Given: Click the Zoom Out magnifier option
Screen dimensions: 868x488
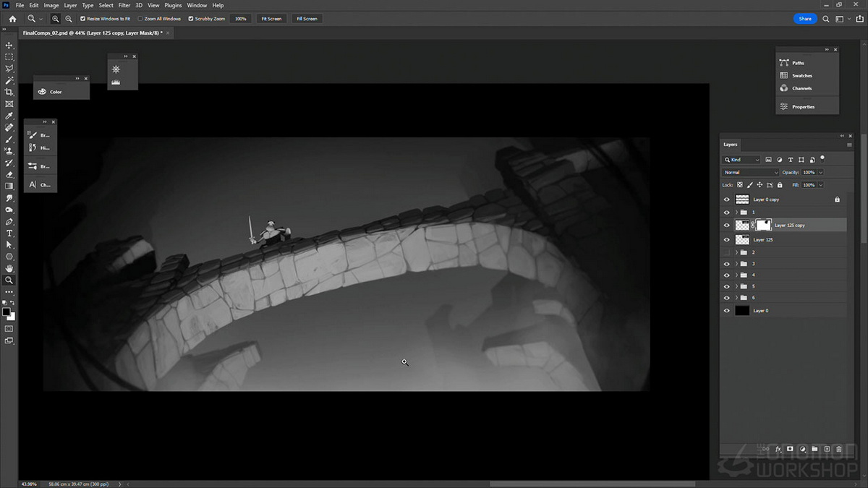Looking at the screenshot, I should coord(68,19).
